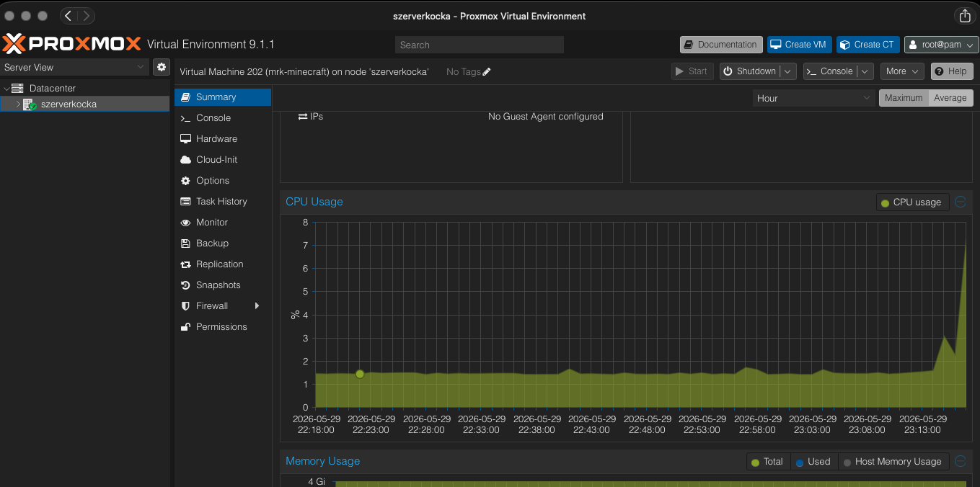The width and height of the screenshot is (980, 487).
Task: Open the root@pam user menu
Action: pyautogui.click(x=941, y=45)
